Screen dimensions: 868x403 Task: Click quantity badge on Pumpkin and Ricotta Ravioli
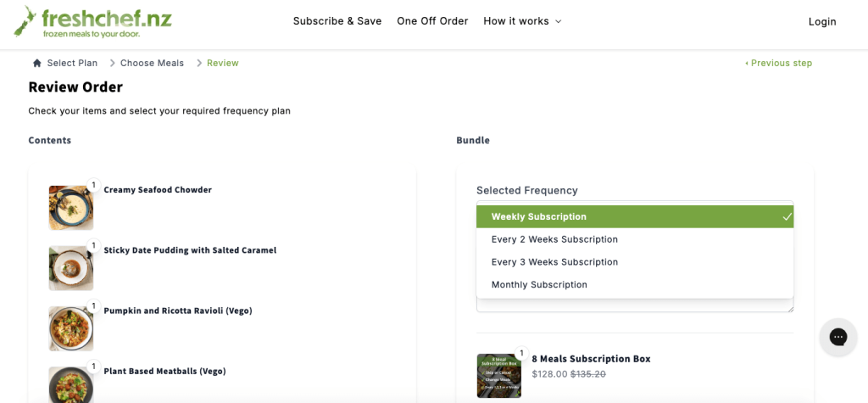click(93, 306)
